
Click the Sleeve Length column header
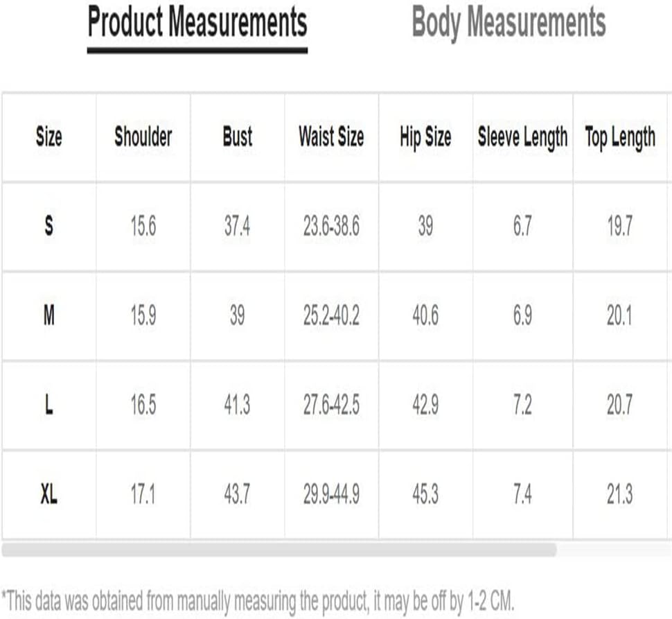pyautogui.click(x=523, y=138)
